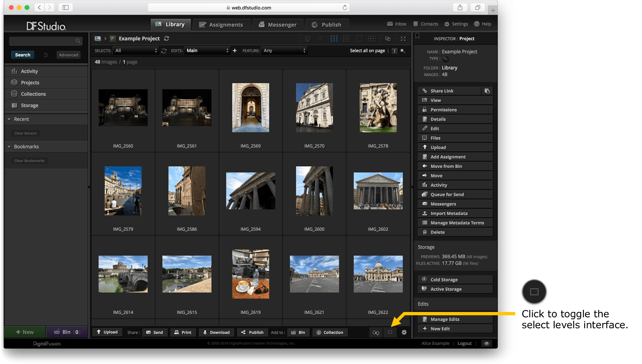Screen dimensions: 642x364
Task: Open Inbox in the top bar
Action: point(397,24)
